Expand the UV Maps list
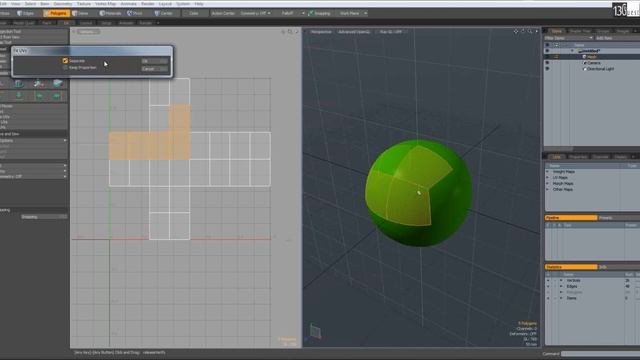Screen dimensions: 640x360 coord(548,178)
